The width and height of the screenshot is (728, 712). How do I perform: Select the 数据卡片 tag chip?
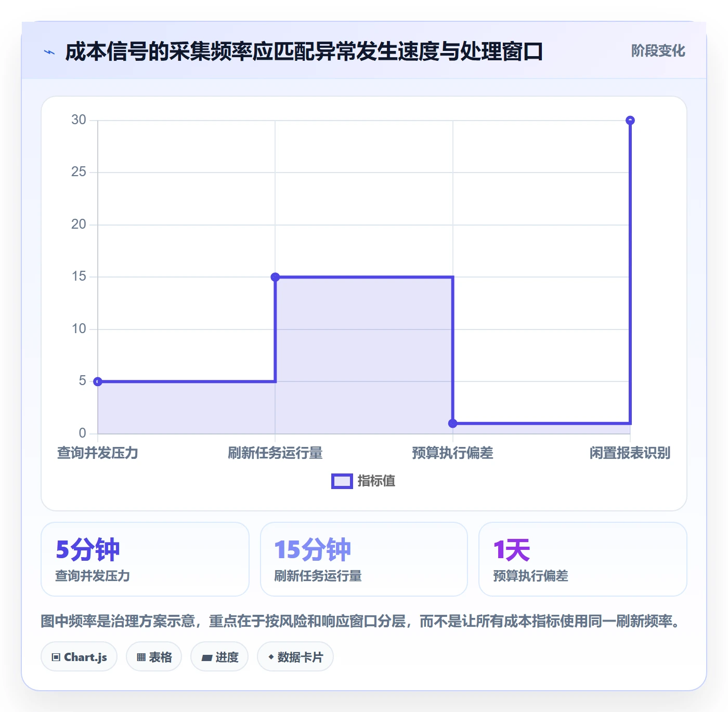point(295,657)
